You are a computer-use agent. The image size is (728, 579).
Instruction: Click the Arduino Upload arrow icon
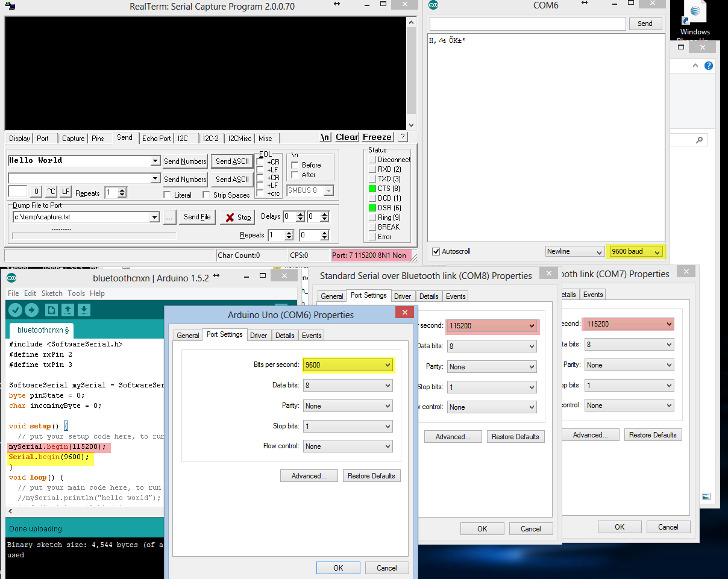(x=32, y=310)
